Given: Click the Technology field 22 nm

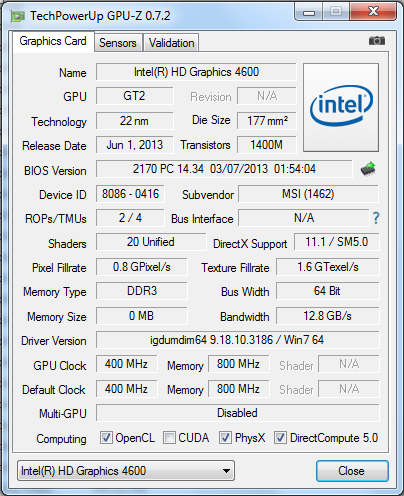Looking at the screenshot, I should coord(135,121).
